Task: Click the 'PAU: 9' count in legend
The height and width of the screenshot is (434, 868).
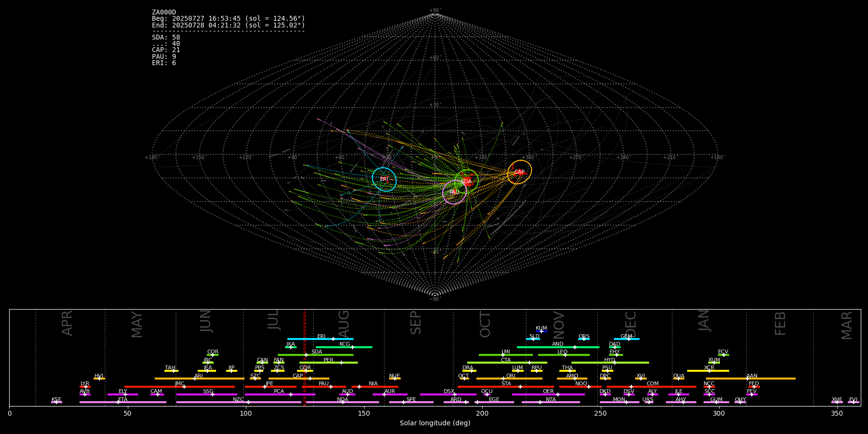Action: (164, 56)
